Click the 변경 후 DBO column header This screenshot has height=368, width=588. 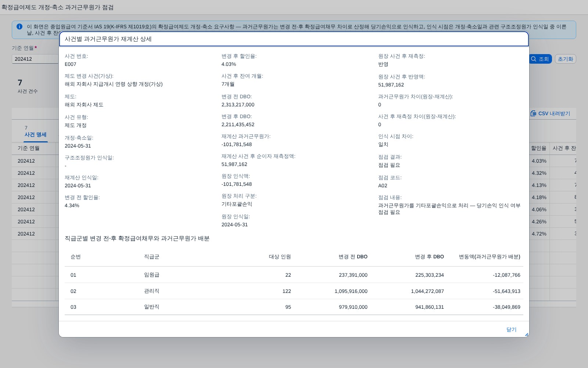429,256
